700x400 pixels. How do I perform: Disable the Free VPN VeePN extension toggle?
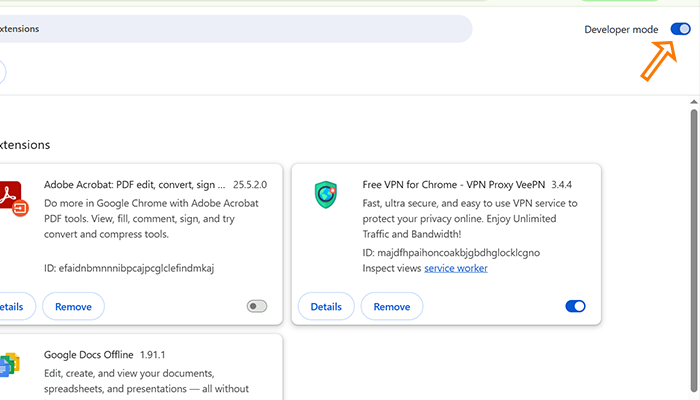575,306
